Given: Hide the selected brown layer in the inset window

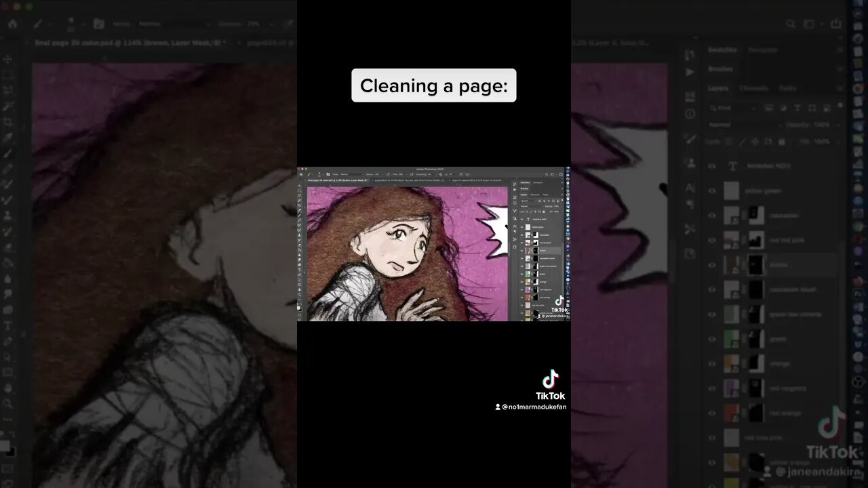Looking at the screenshot, I should tap(522, 251).
